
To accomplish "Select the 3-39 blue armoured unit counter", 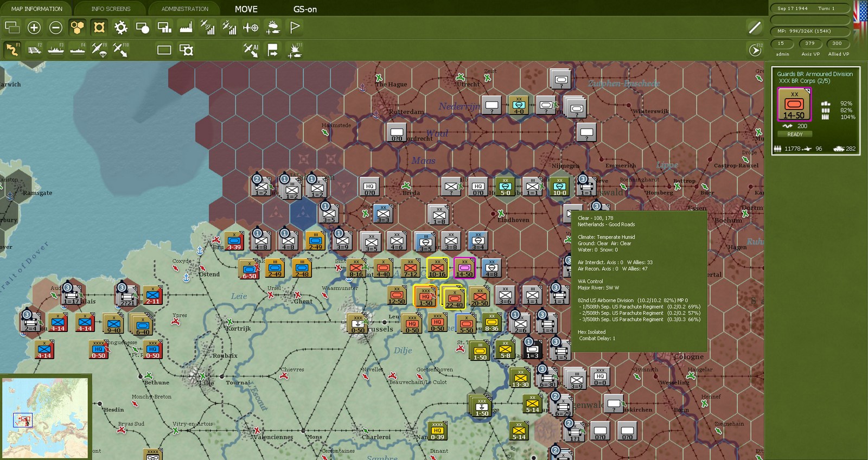I will [234, 240].
